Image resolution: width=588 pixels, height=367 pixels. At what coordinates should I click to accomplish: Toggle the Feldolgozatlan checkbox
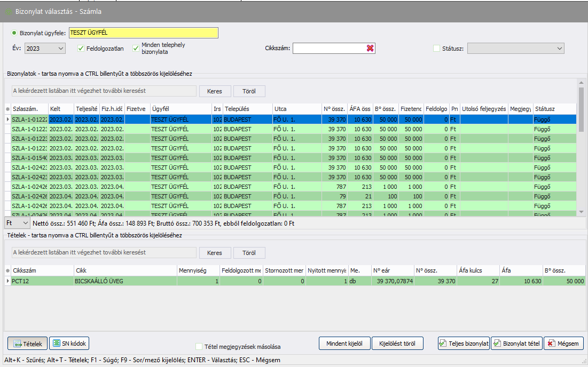pyautogui.click(x=81, y=49)
